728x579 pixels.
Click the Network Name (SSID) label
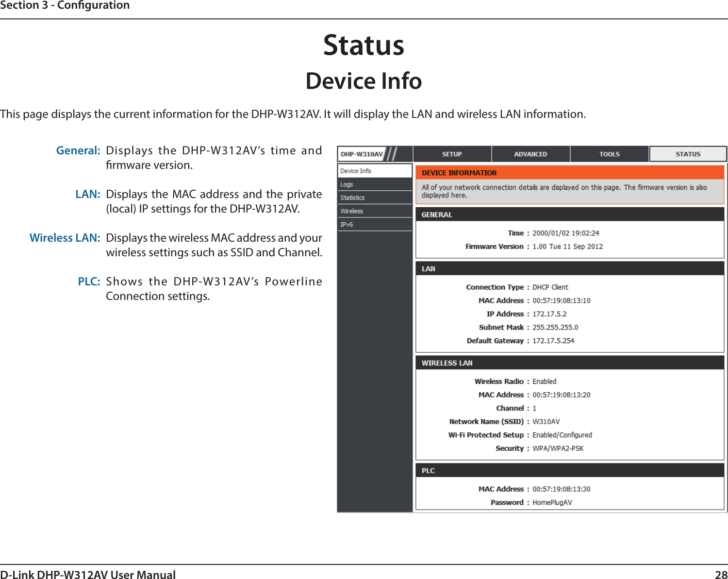click(x=487, y=422)
